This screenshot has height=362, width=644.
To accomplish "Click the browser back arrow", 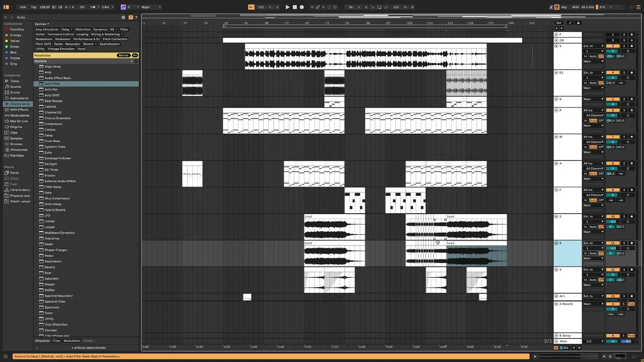I will click(6, 17).
